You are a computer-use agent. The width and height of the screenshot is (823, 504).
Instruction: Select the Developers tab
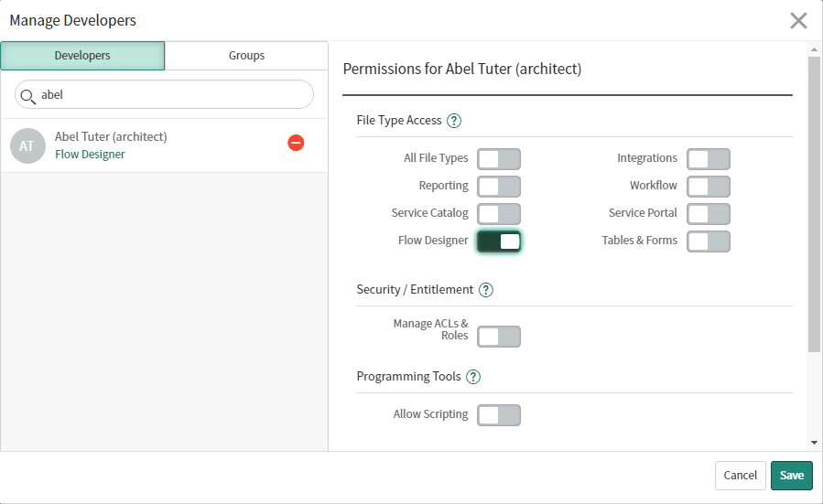pos(82,56)
